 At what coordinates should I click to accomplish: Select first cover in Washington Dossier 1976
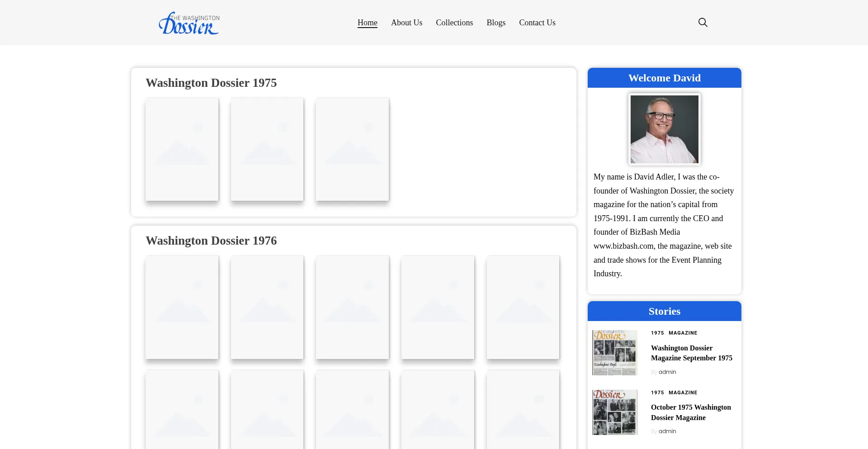tap(182, 307)
